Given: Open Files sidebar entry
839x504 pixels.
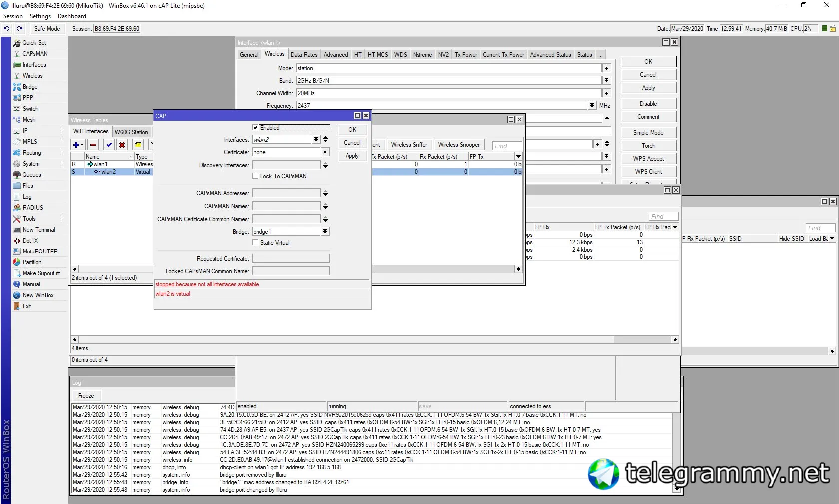Looking at the screenshot, I should [x=28, y=186].
